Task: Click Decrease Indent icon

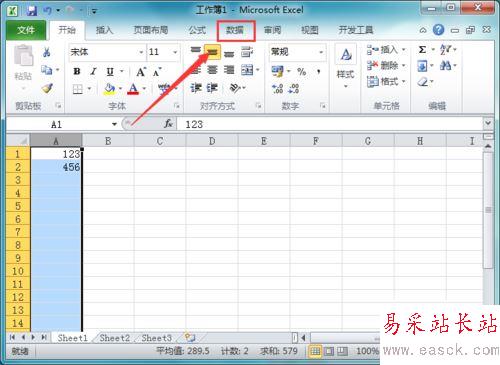Action: pyautogui.click(x=196, y=88)
